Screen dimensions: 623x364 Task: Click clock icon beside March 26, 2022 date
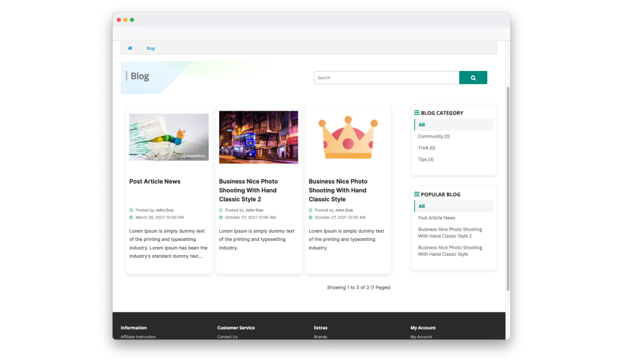[x=131, y=218]
